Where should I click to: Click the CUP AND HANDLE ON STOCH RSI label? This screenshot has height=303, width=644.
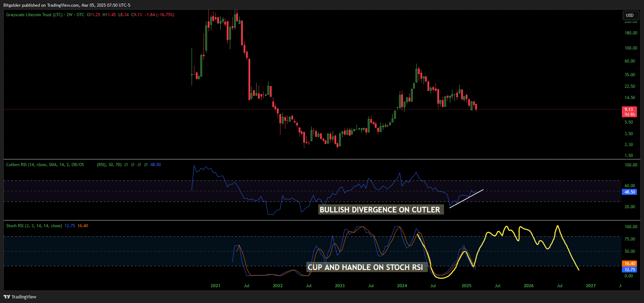pyautogui.click(x=366, y=267)
